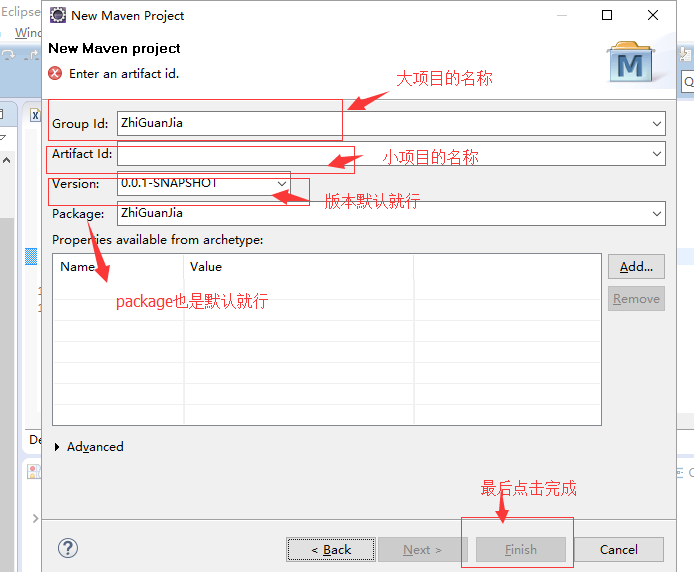Image resolution: width=694 pixels, height=572 pixels.
Task: Click the Maven M wizard icon
Action: coord(630,62)
